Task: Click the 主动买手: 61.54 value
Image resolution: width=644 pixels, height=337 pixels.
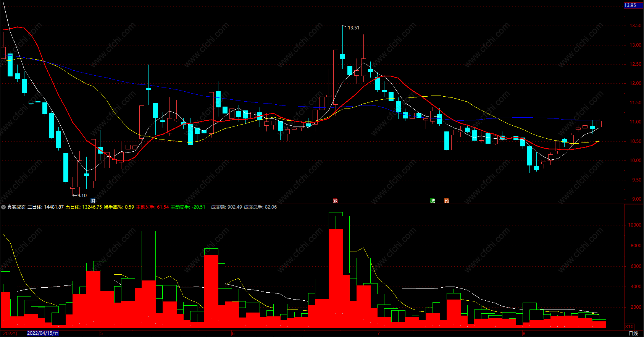Action: [x=152, y=207]
